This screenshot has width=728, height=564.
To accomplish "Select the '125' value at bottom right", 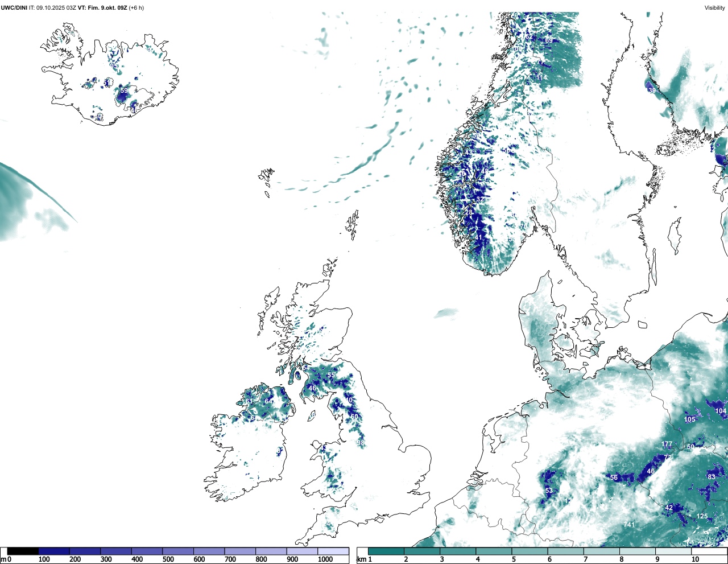I will tap(702, 516).
